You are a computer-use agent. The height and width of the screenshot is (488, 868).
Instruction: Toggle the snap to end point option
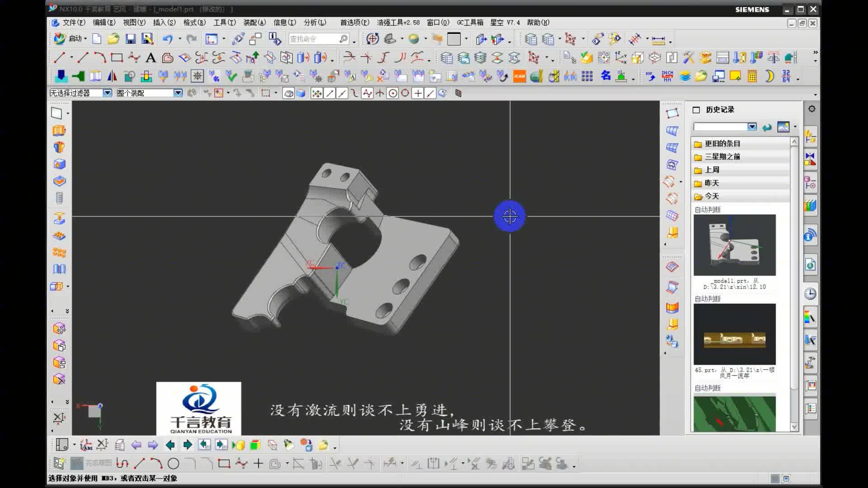pos(330,93)
